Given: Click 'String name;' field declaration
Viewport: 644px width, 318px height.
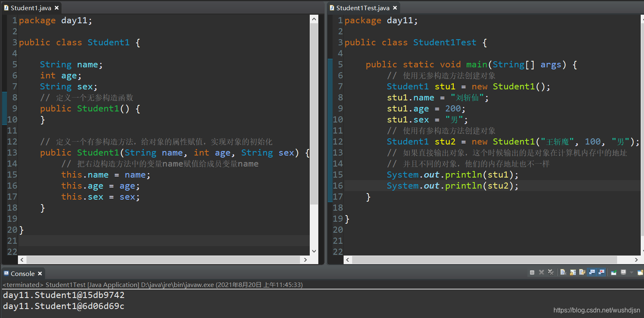Looking at the screenshot, I should pyautogui.click(x=71, y=64).
